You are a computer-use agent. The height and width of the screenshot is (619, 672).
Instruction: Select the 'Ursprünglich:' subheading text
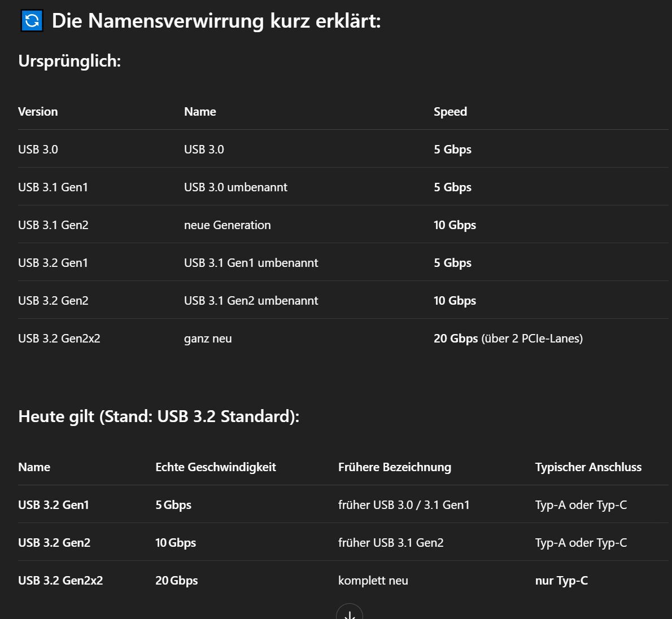pos(69,61)
